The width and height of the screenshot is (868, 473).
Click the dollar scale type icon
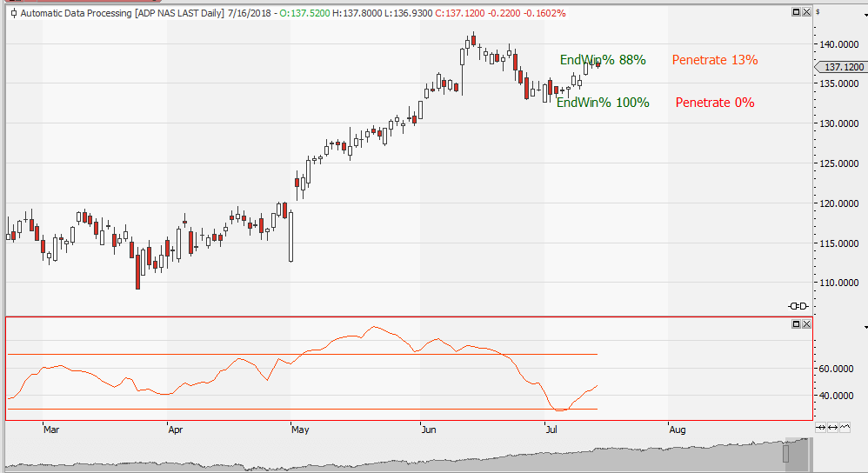pyautogui.click(x=818, y=11)
